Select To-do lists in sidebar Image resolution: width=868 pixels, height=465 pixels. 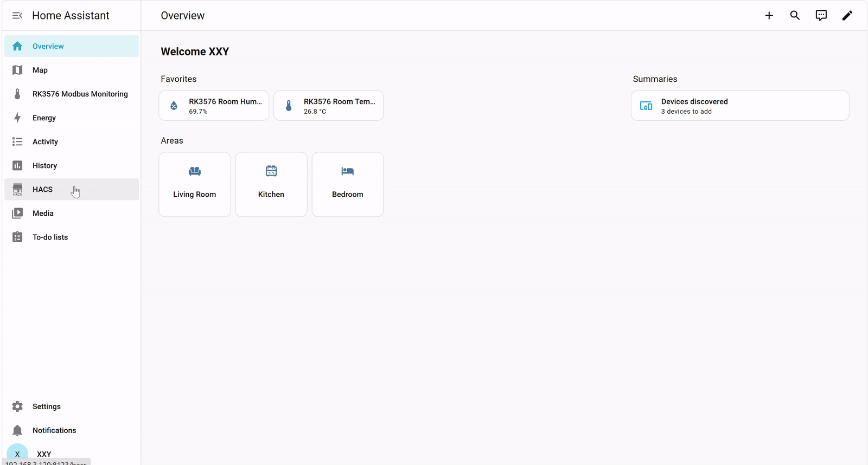tap(72, 237)
